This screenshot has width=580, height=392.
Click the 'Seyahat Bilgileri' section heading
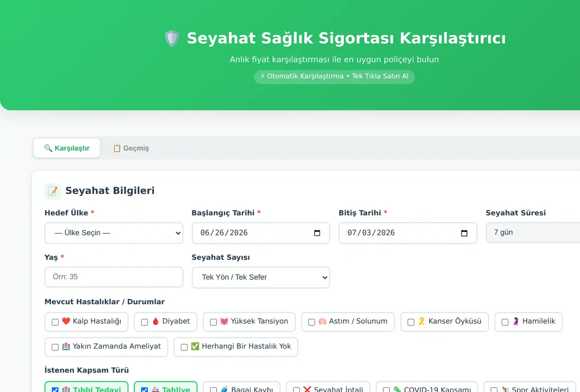tap(110, 190)
